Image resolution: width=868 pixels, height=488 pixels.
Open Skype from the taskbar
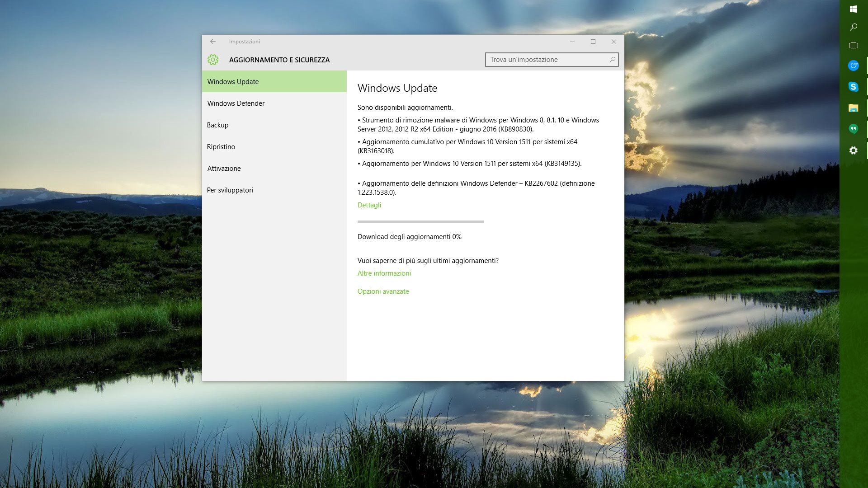pos(854,87)
